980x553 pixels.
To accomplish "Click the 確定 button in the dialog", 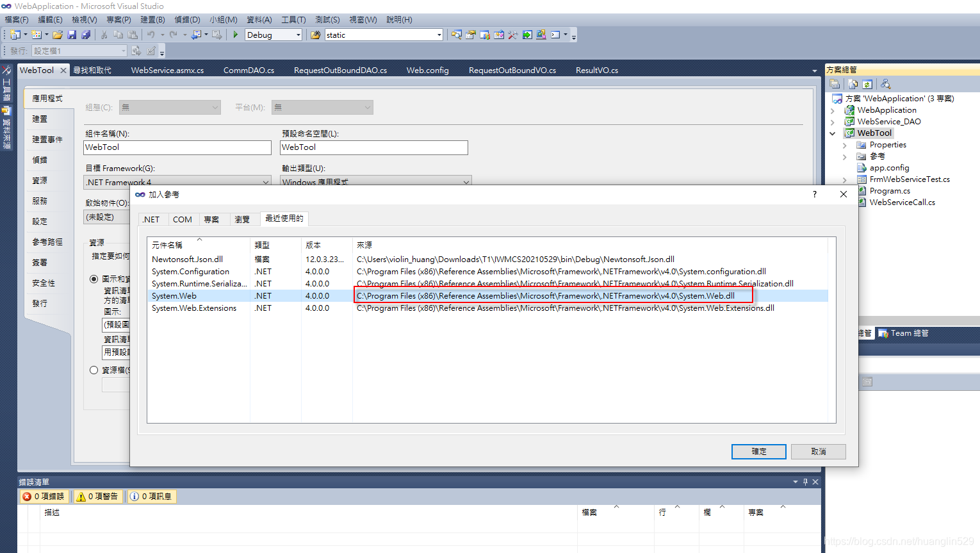I will click(758, 451).
